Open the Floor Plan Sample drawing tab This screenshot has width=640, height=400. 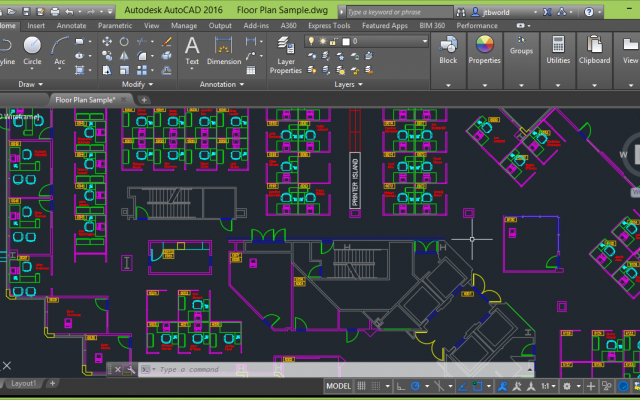[85, 100]
